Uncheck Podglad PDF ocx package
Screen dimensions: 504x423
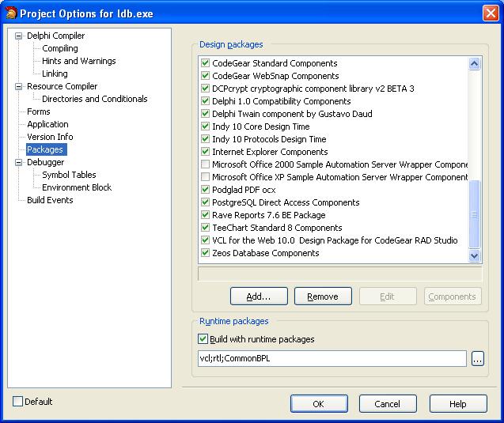pos(205,190)
